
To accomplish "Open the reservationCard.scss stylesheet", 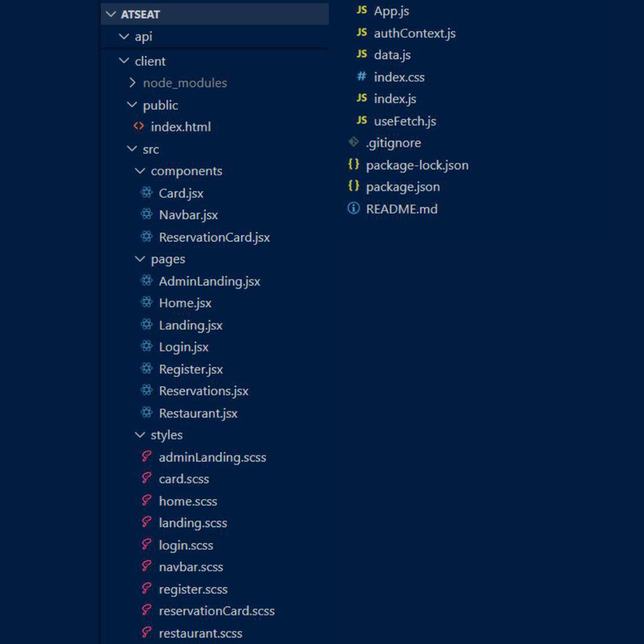I will (217, 611).
